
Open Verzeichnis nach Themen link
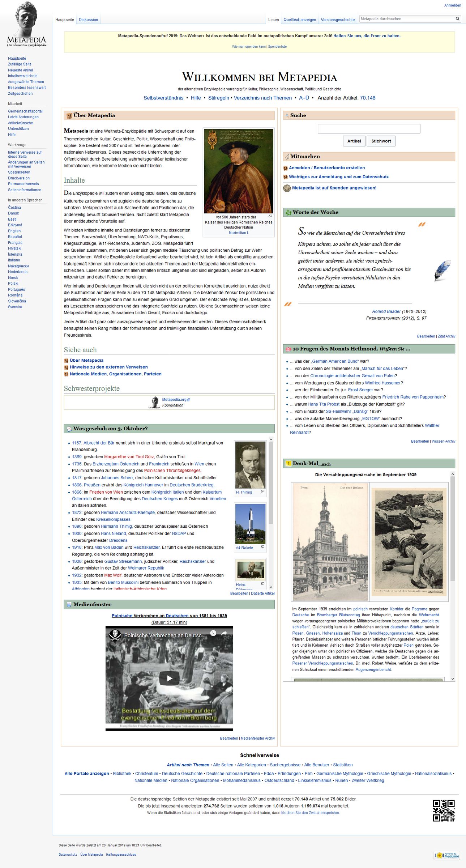tap(263, 98)
